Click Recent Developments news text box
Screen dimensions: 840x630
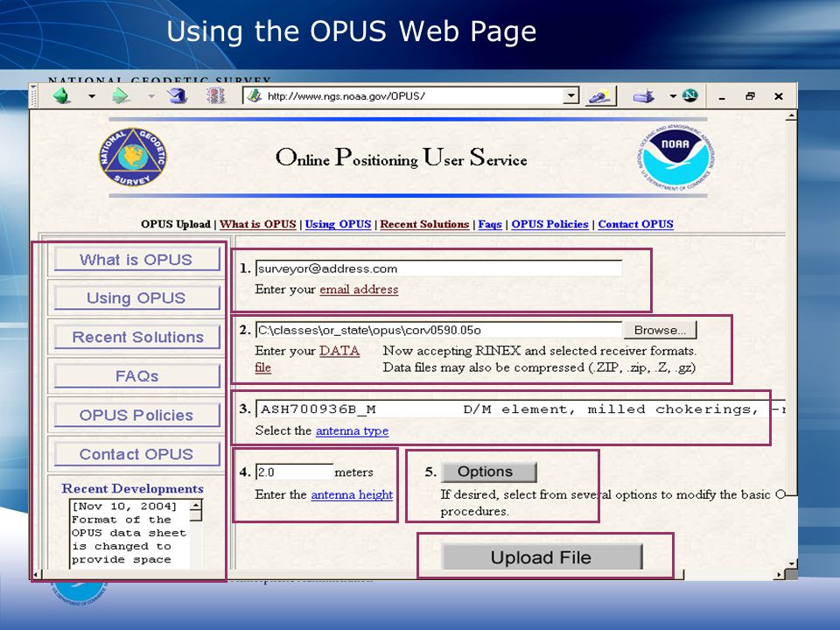130,534
